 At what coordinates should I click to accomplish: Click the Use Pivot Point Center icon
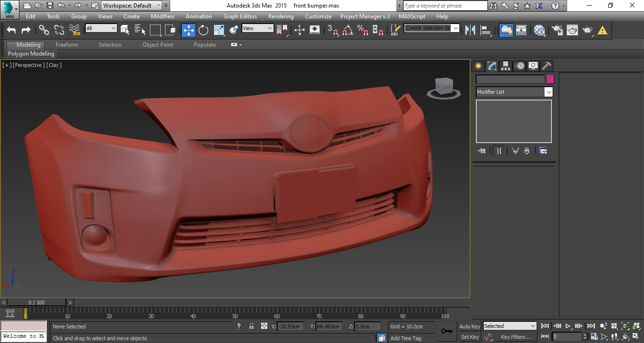pyautogui.click(x=282, y=30)
